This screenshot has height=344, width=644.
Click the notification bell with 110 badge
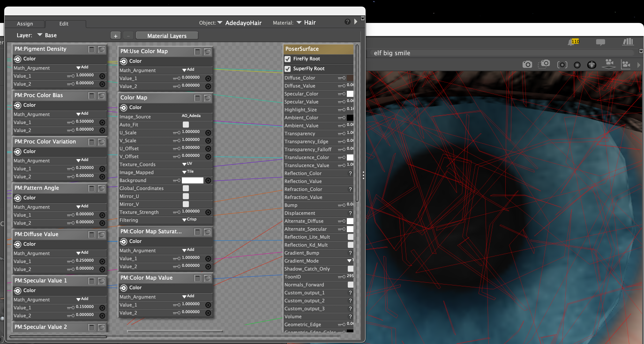pos(573,42)
